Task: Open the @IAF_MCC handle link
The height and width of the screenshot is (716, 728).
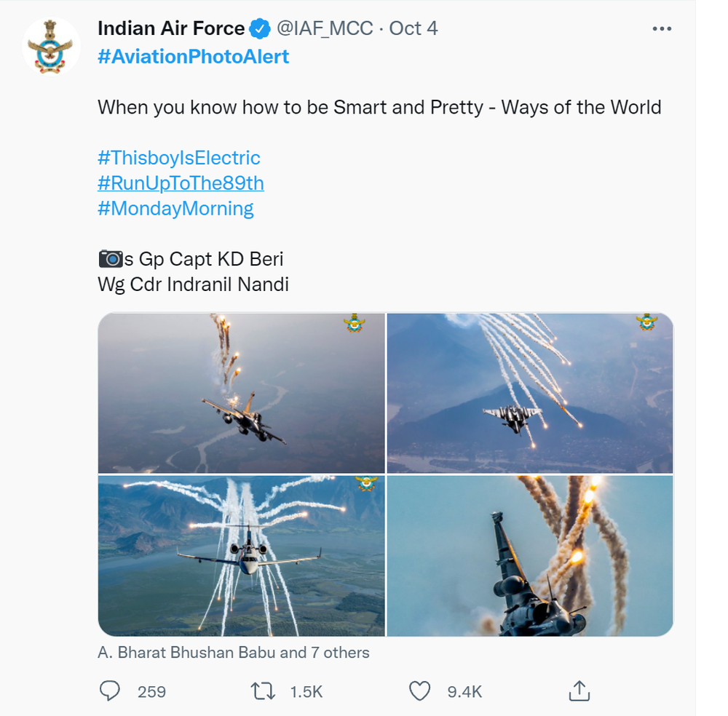Action: (x=325, y=29)
